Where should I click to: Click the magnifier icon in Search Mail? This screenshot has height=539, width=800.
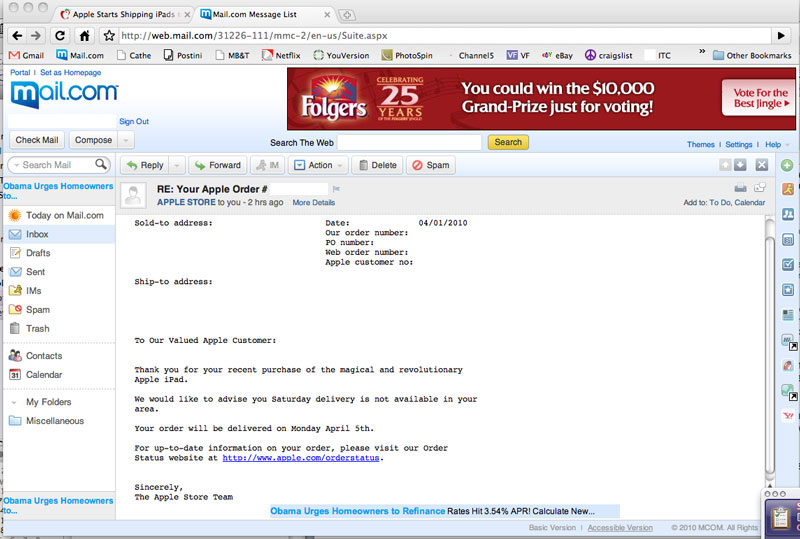tap(101, 164)
